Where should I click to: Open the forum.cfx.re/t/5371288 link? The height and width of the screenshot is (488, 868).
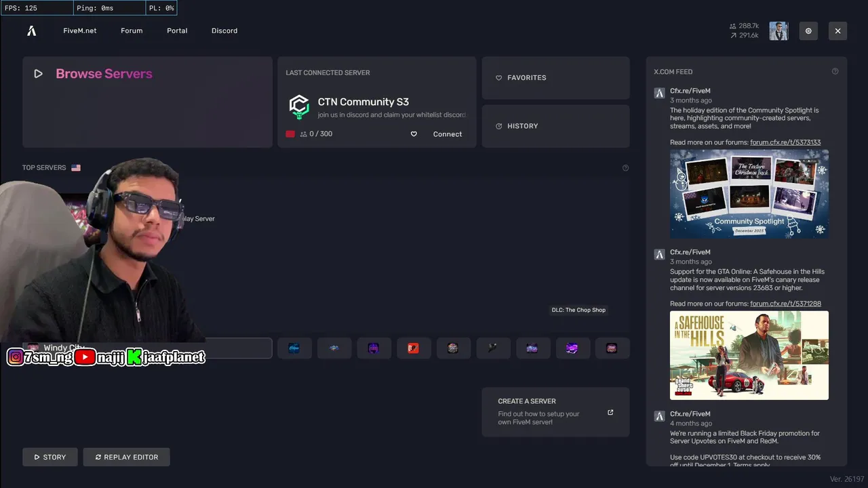point(785,304)
